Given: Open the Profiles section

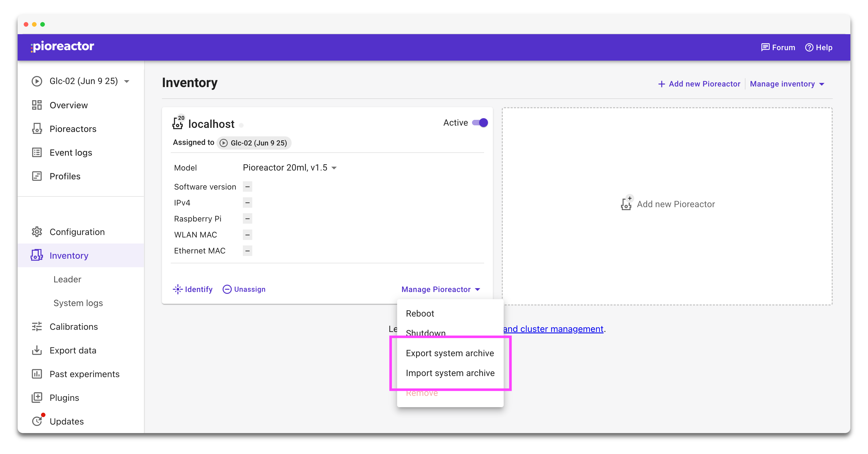Looking at the screenshot, I should (65, 176).
